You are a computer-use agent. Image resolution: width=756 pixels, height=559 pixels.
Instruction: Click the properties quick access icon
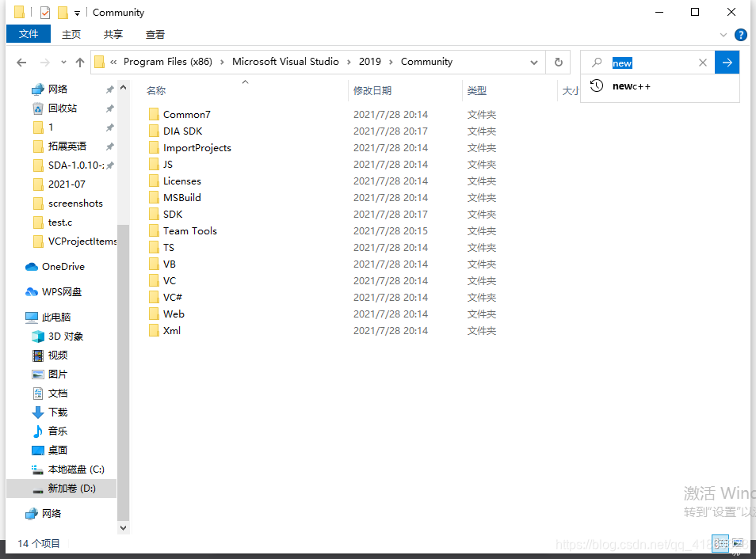[45, 12]
